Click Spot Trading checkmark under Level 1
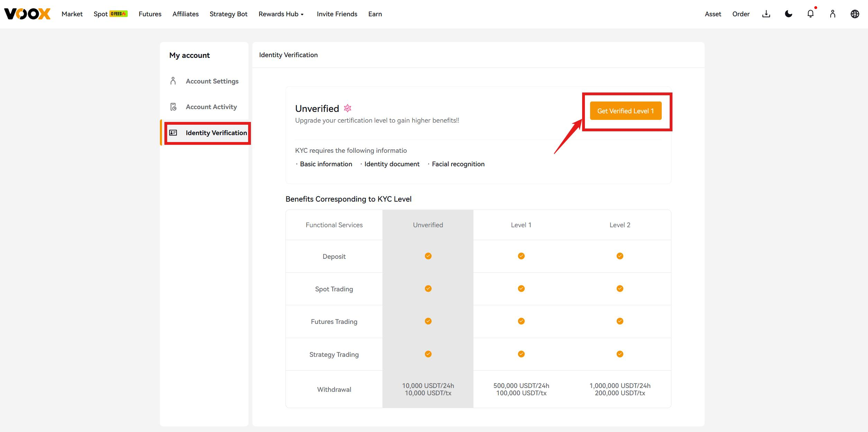This screenshot has height=432, width=868. coord(521,289)
